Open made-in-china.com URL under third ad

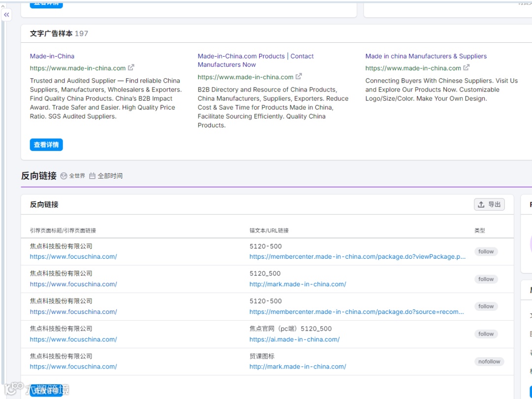[413, 68]
